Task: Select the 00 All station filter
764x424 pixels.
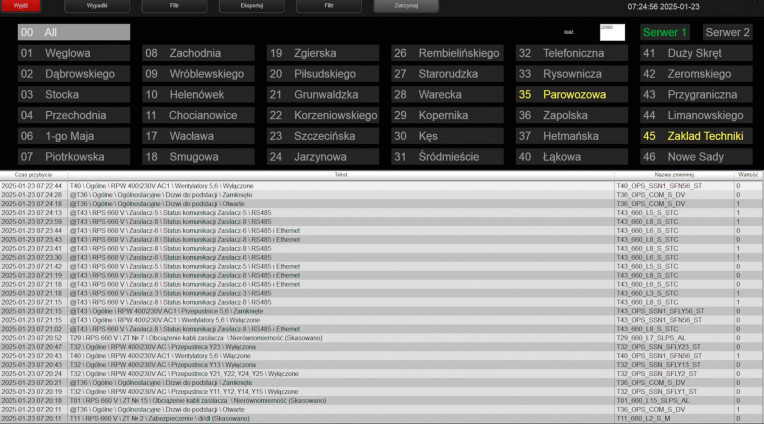Action: (73, 32)
